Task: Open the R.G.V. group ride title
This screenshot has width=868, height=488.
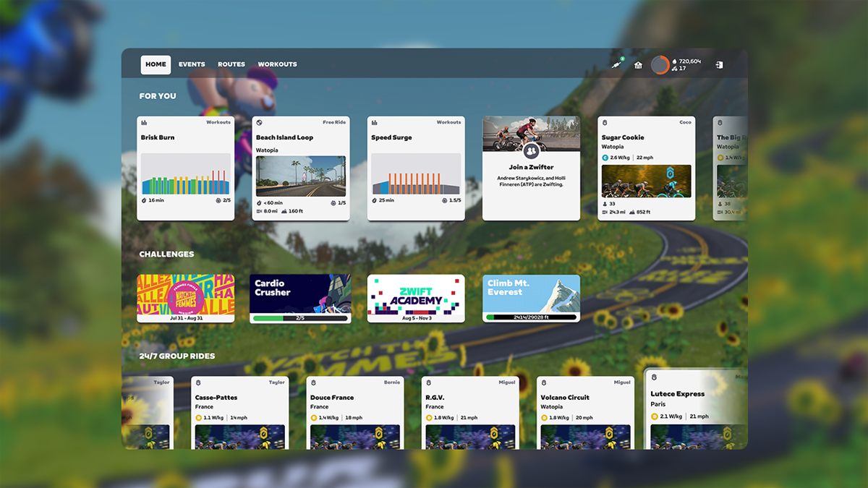Action: point(435,398)
